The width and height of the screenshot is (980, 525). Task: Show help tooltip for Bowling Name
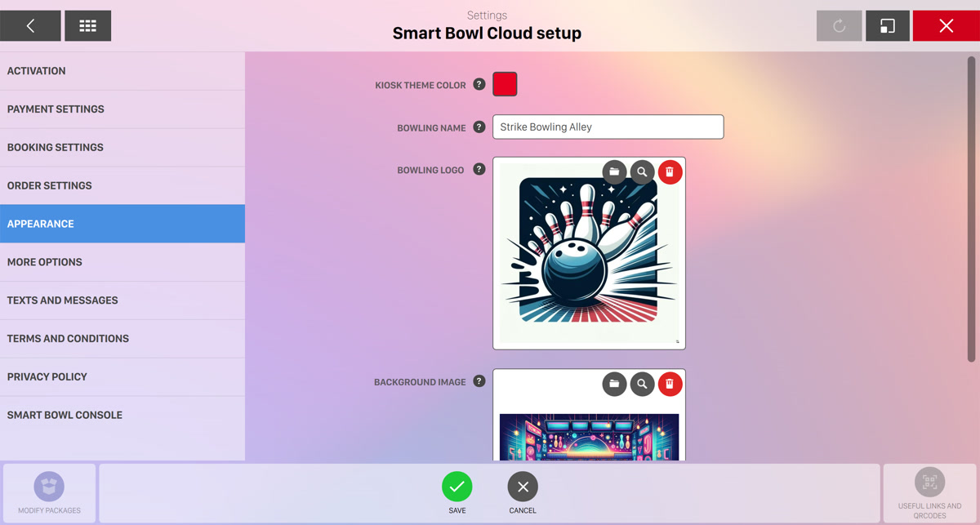click(479, 127)
